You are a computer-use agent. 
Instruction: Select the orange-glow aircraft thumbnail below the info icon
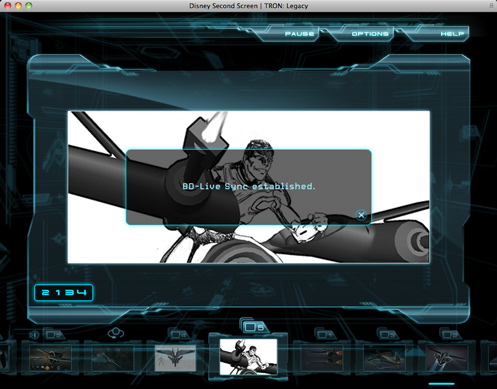point(50,358)
